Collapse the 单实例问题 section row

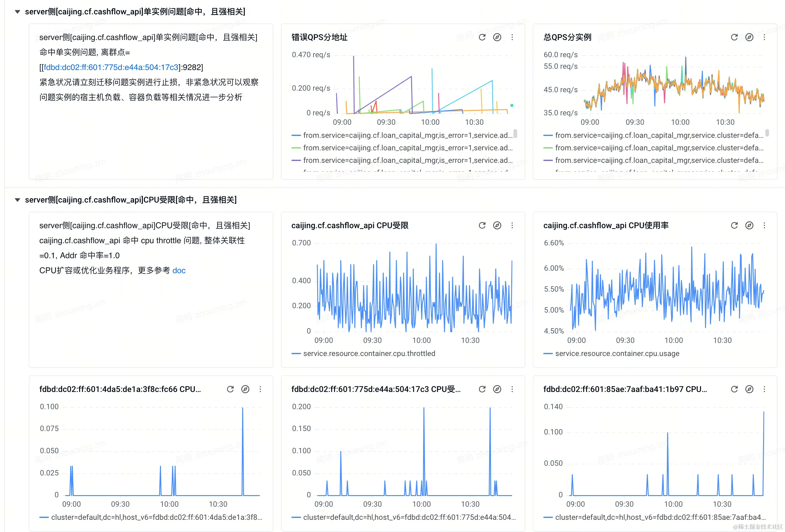[x=17, y=12]
